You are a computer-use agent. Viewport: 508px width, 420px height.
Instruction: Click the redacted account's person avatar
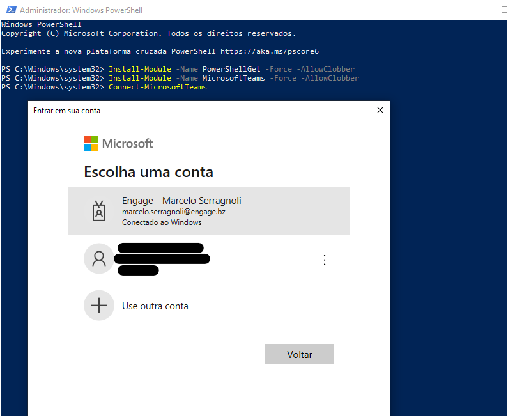coord(99,259)
